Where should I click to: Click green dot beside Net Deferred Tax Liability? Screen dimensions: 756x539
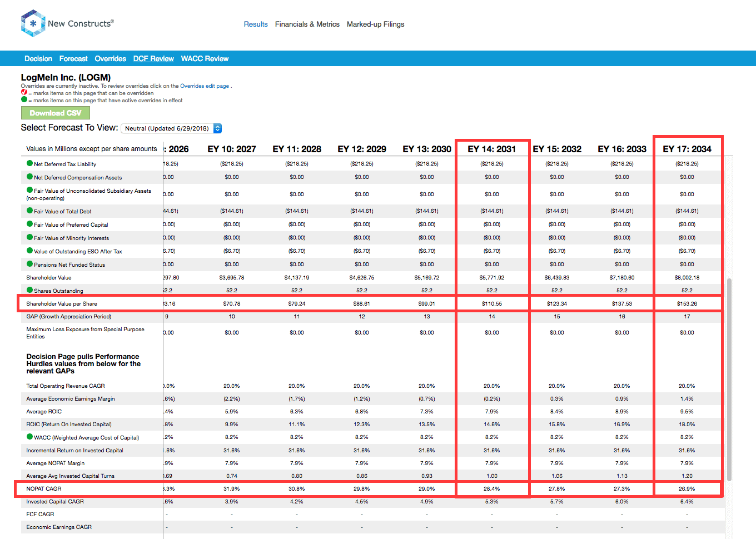coord(29,163)
